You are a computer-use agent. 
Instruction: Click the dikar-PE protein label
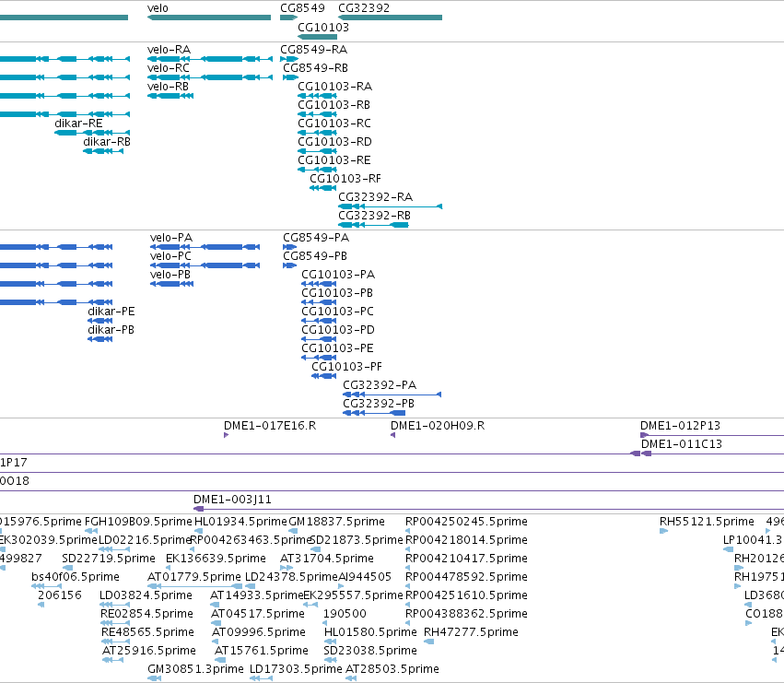click(111, 312)
